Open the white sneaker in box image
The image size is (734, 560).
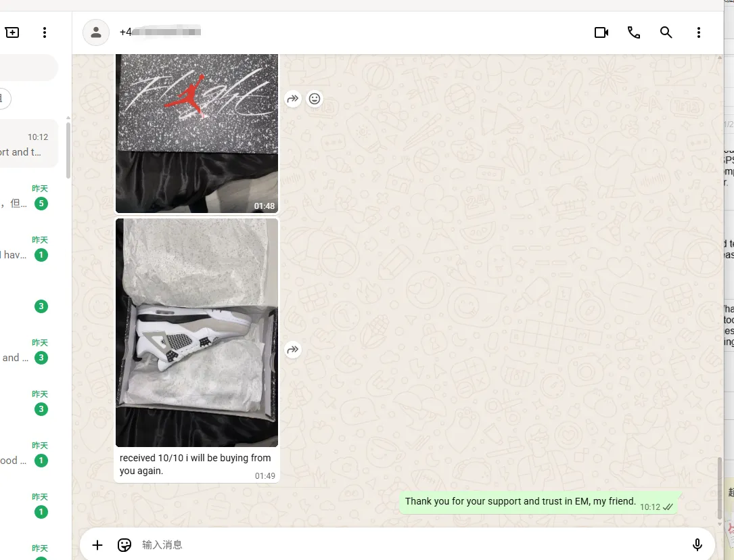[x=197, y=332]
